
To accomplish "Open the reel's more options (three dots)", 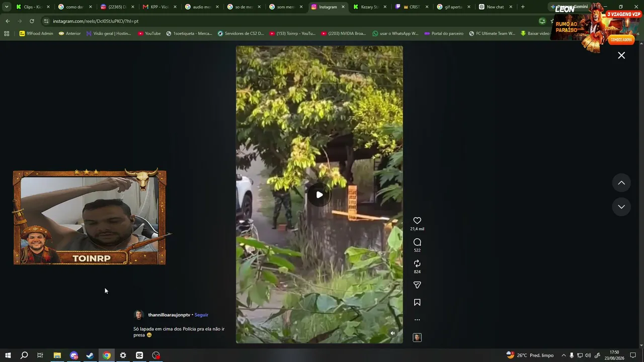I will pos(417,320).
